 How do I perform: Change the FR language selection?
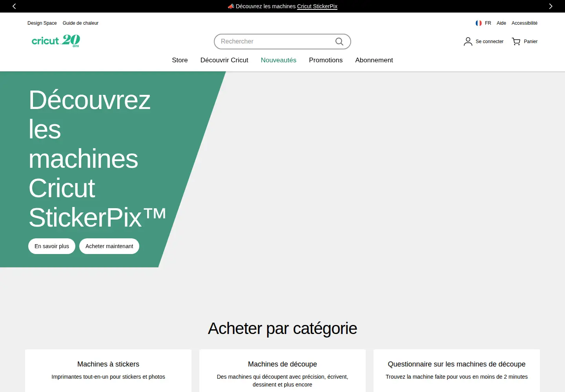[x=488, y=23]
